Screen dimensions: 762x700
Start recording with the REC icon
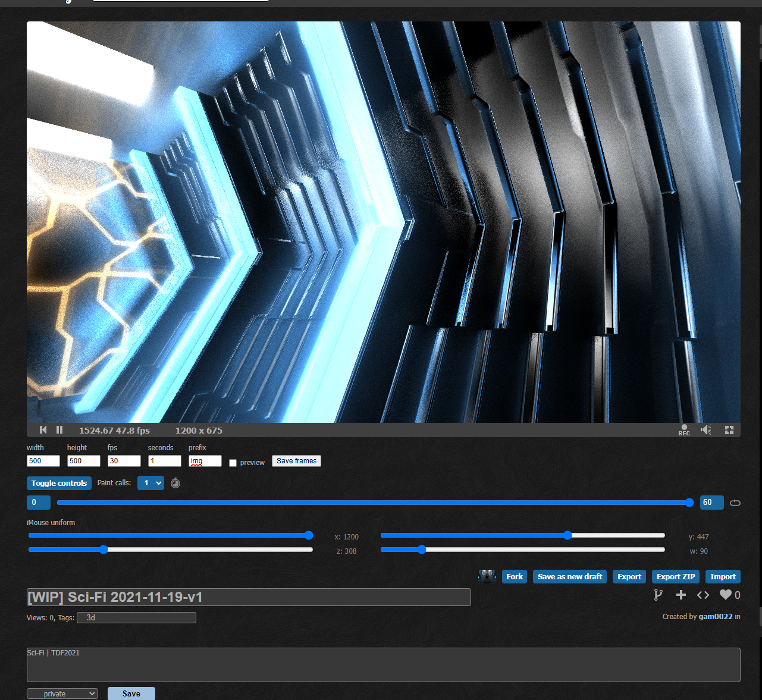pos(684,430)
